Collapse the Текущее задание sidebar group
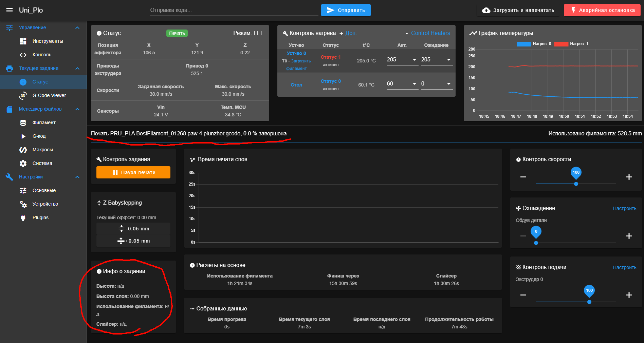The height and width of the screenshot is (343, 644). tap(77, 68)
